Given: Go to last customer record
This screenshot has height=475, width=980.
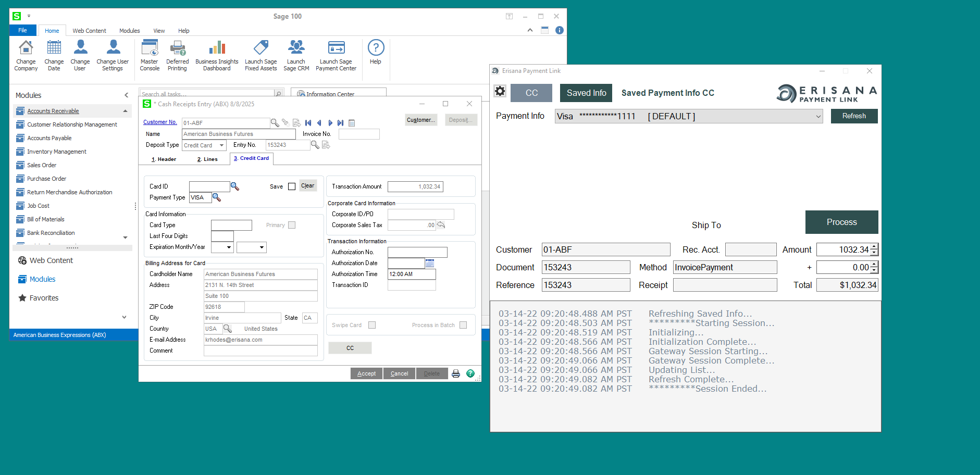Looking at the screenshot, I should click(340, 123).
